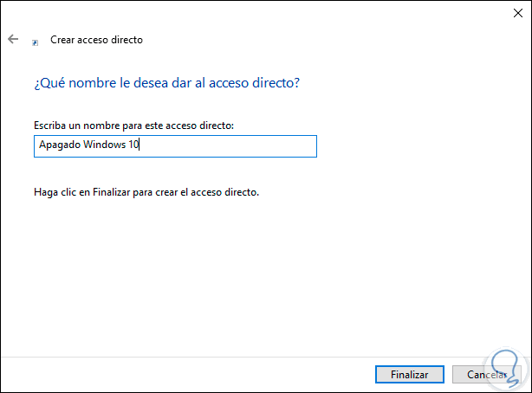
Task: Click the "Crear acceso directo" title text
Action: (x=94, y=40)
